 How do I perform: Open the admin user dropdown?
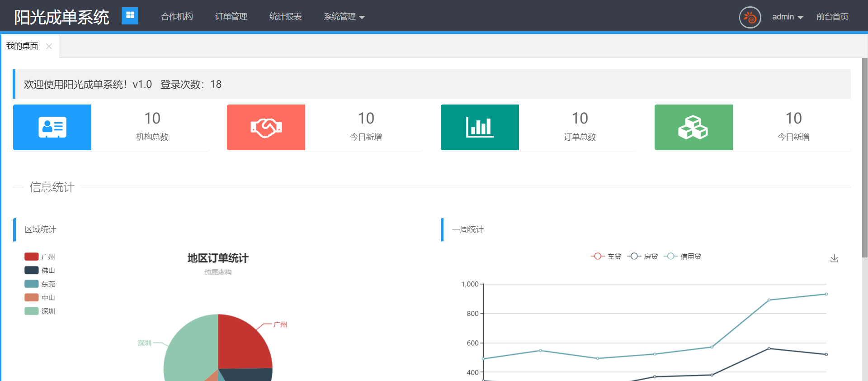pyautogui.click(x=788, y=17)
